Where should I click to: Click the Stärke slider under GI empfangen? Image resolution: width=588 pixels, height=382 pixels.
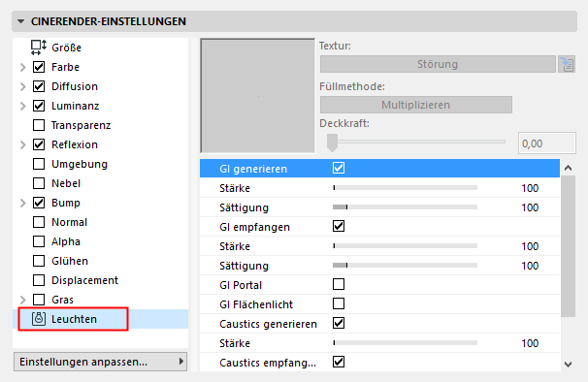click(405, 246)
